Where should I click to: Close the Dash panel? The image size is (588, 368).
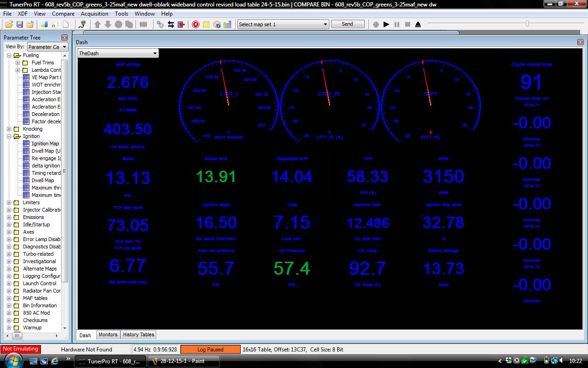[x=580, y=42]
